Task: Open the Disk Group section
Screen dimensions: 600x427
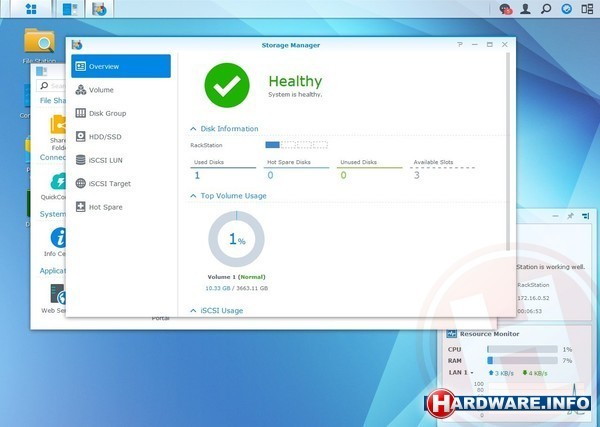Action: coord(121,113)
